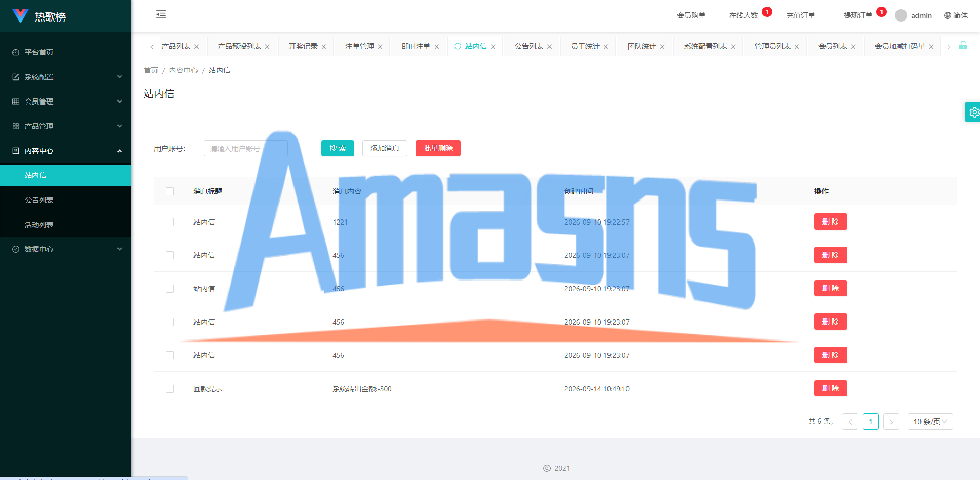Switch to the 产品预设列表 tab
The width and height of the screenshot is (980, 480).
pyautogui.click(x=240, y=46)
